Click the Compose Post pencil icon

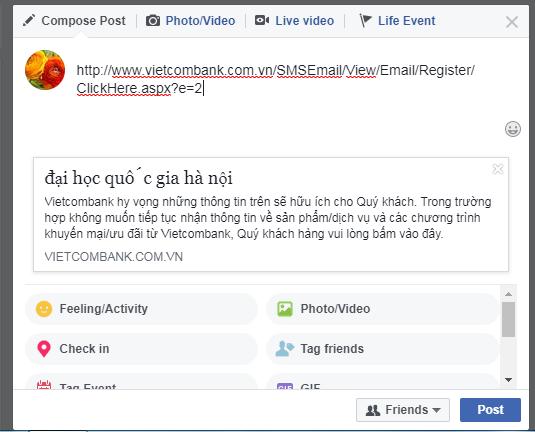29,20
